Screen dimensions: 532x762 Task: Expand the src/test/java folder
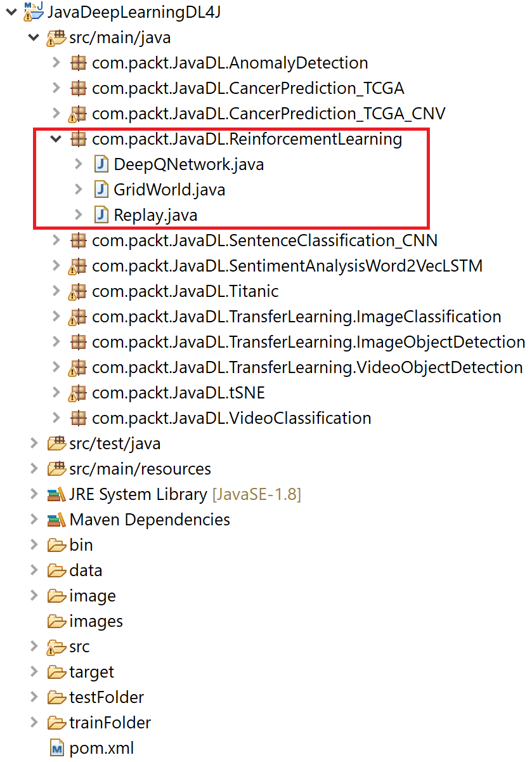(34, 443)
